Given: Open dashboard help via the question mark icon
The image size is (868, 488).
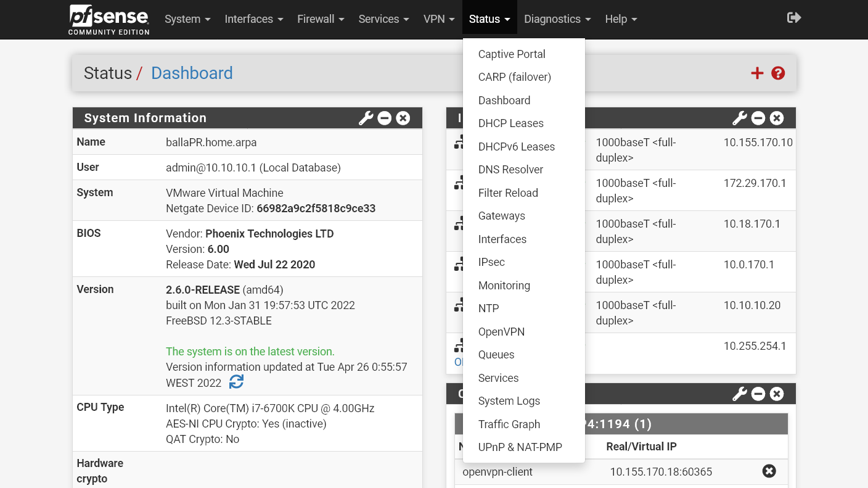Looking at the screenshot, I should point(778,73).
